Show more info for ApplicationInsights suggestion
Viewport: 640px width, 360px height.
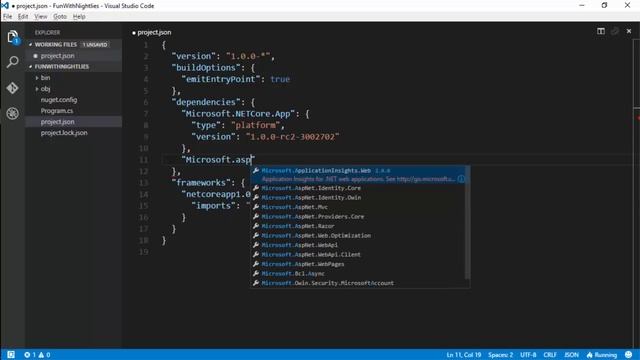click(x=461, y=179)
